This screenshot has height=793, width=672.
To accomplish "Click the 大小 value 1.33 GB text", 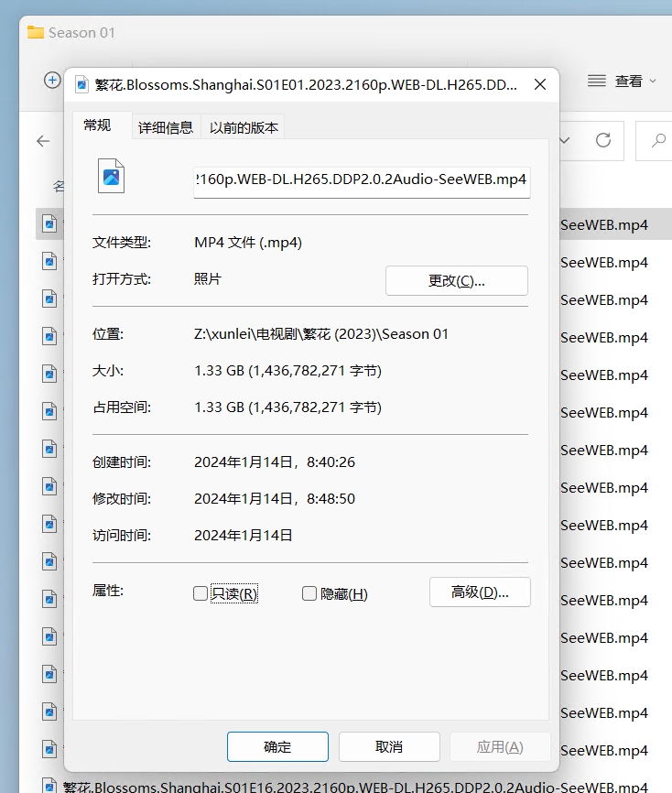I will point(287,371).
